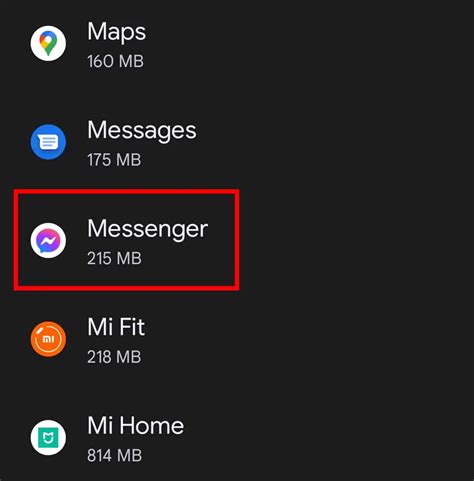Tap the Messenger lightning bolt icon
The height and width of the screenshot is (481, 474).
[x=48, y=240]
